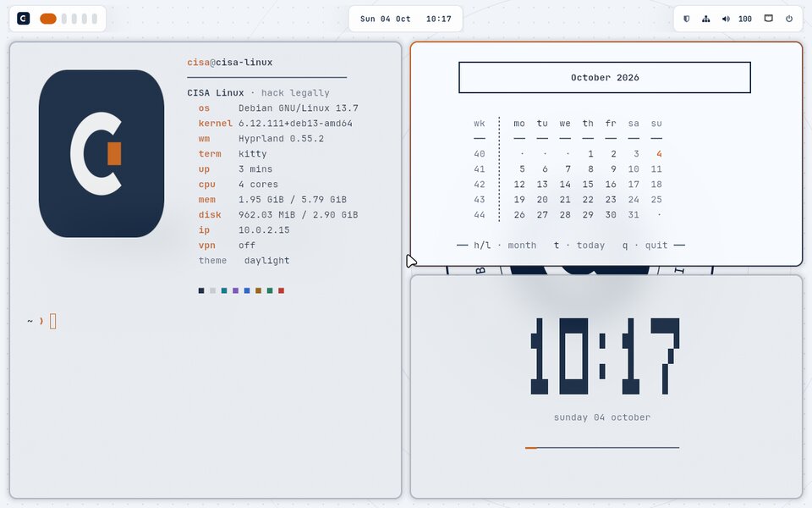Select day 26 in the calendar
The width and height of the screenshot is (812, 508).
pyautogui.click(x=519, y=214)
